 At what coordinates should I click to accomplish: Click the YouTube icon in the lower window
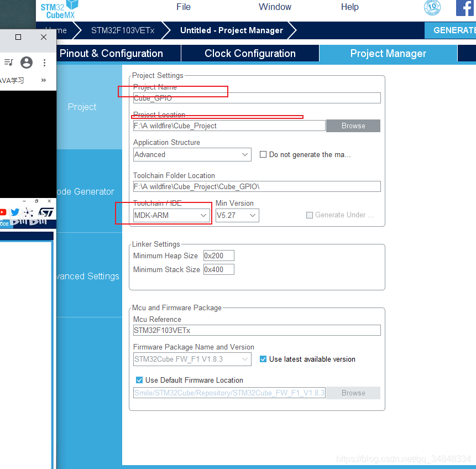3,212
